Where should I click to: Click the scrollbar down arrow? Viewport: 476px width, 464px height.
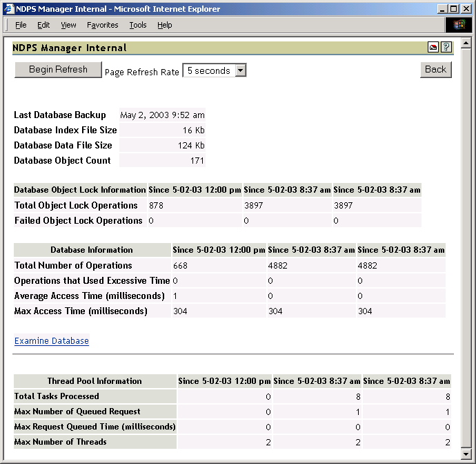click(x=466, y=454)
